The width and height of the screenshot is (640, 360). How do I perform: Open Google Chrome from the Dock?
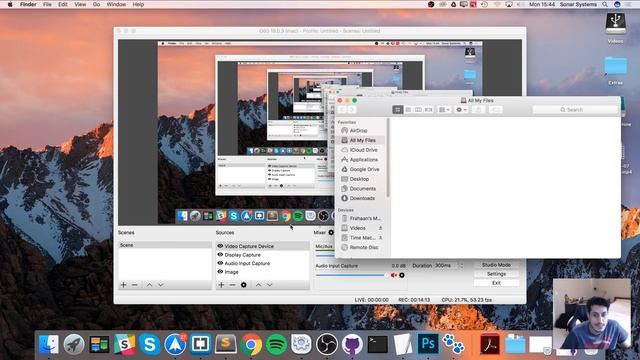click(x=251, y=344)
